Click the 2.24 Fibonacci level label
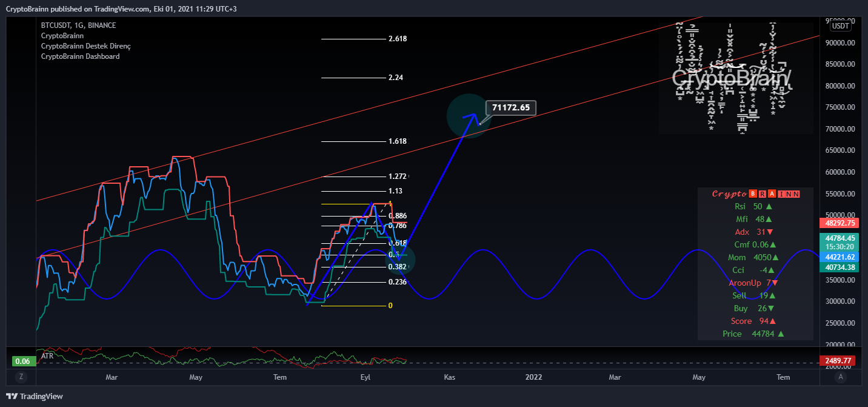 (396, 78)
